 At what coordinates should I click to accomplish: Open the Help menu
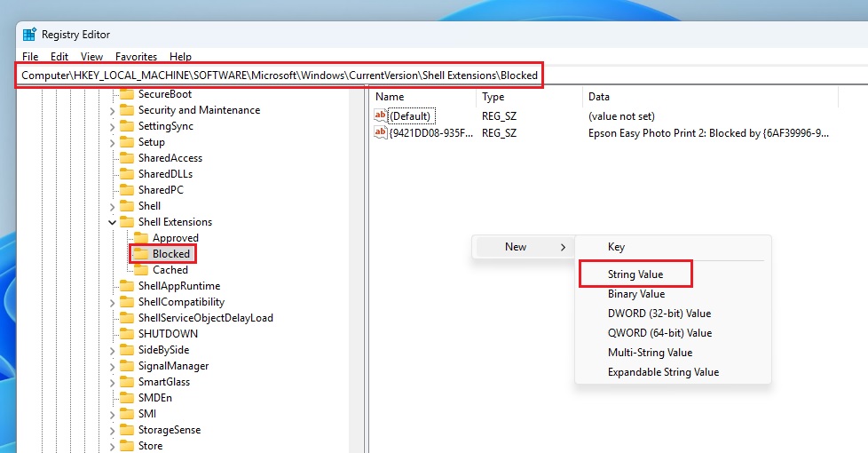tap(180, 57)
